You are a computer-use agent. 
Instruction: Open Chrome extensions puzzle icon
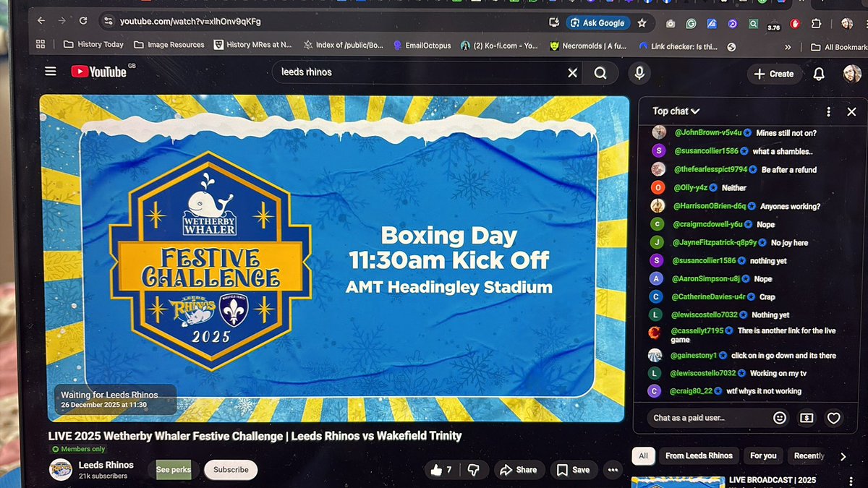(x=816, y=24)
